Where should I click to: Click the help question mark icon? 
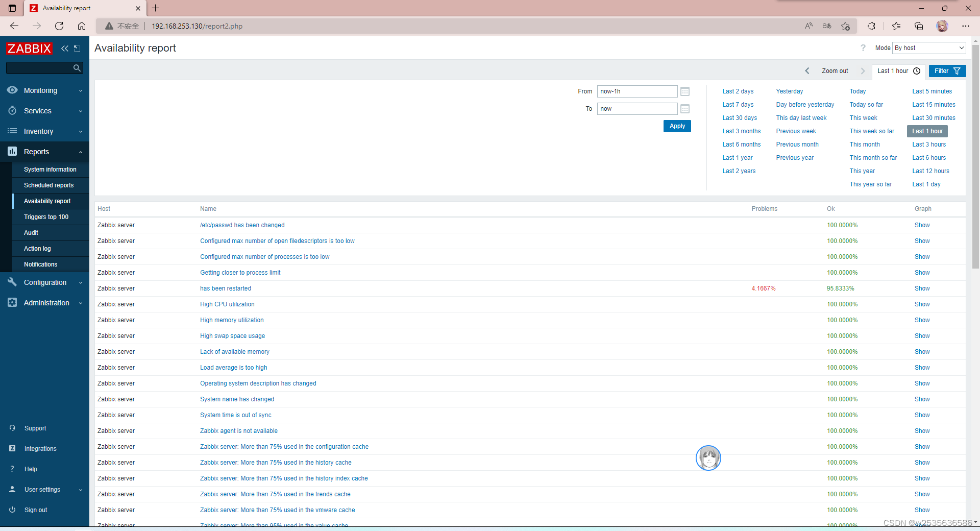(863, 48)
